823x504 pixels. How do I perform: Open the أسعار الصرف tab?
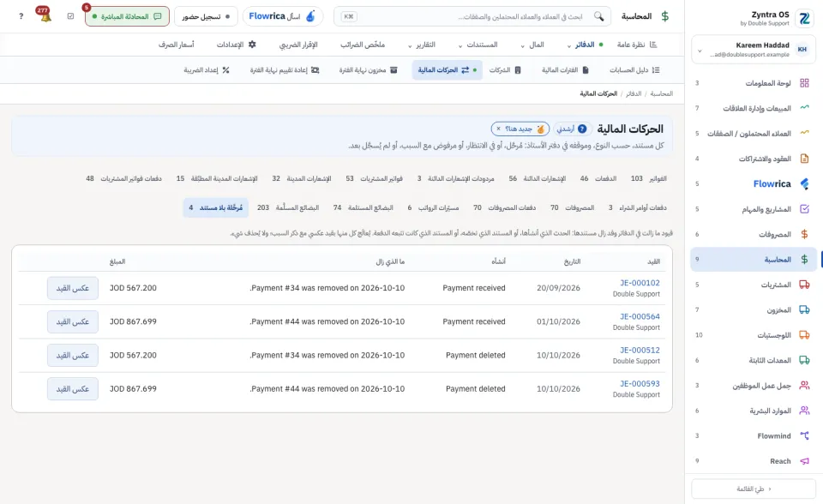pos(177,45)
